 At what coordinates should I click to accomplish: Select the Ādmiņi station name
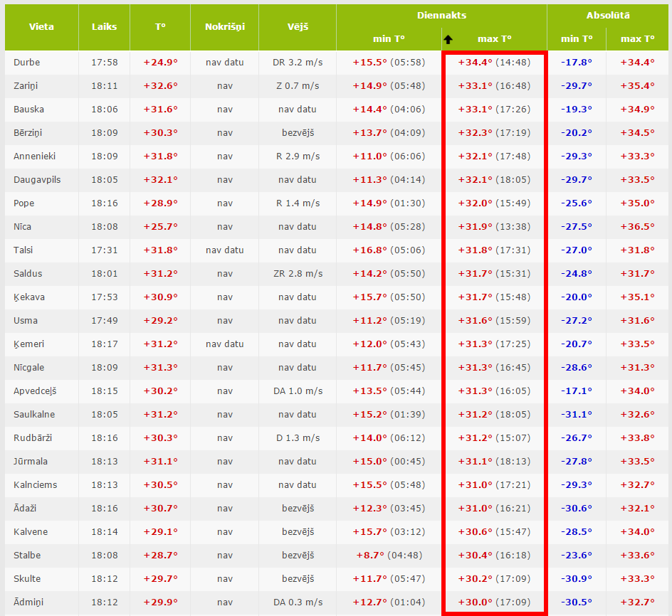pyautogui.click(x=28, y=602)
